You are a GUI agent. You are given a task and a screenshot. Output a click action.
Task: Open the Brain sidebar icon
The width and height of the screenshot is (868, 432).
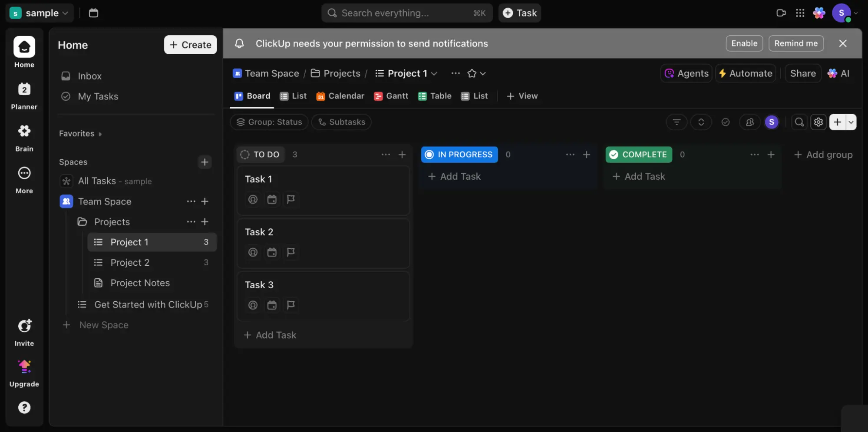(24, 131)
